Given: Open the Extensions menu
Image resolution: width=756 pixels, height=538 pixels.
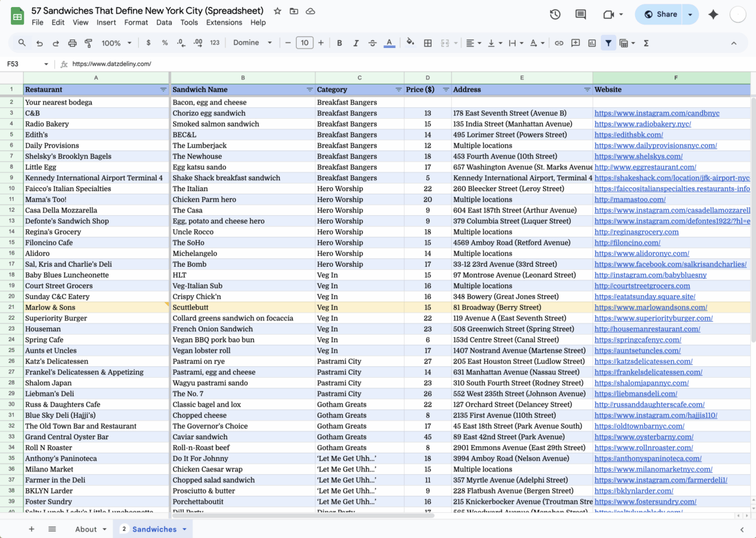Looking at the screenshot, I should coord(224,22).
